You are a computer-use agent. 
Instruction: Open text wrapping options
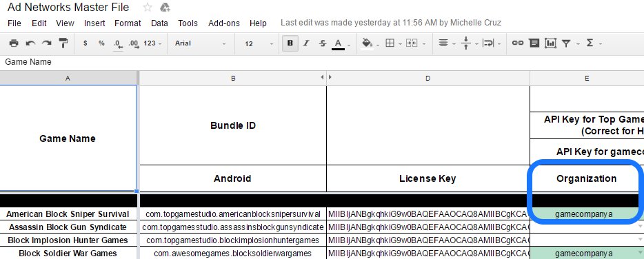[490, 43]
